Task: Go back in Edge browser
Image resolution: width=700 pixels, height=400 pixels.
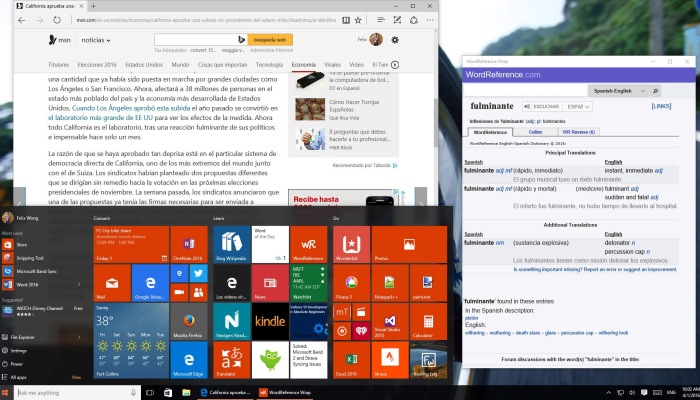Action: pos(21,20)
